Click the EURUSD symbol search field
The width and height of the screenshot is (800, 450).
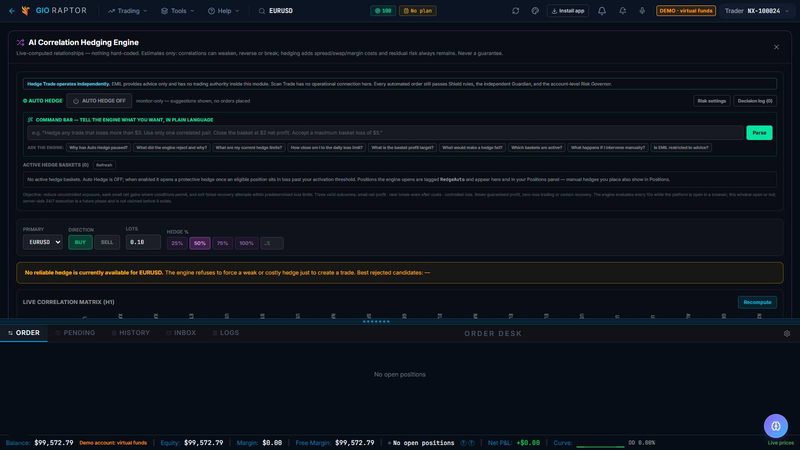(x=281, y=11)
